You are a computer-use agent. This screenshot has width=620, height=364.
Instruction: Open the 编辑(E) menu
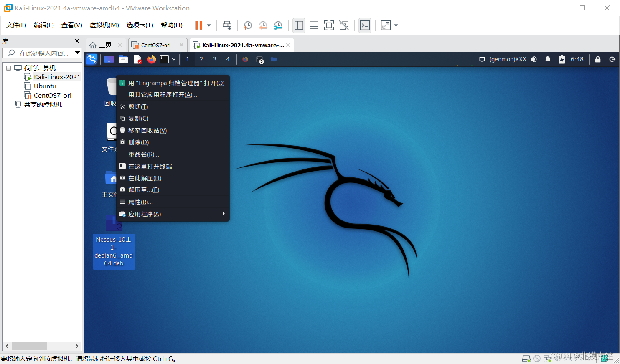point(44,25)
